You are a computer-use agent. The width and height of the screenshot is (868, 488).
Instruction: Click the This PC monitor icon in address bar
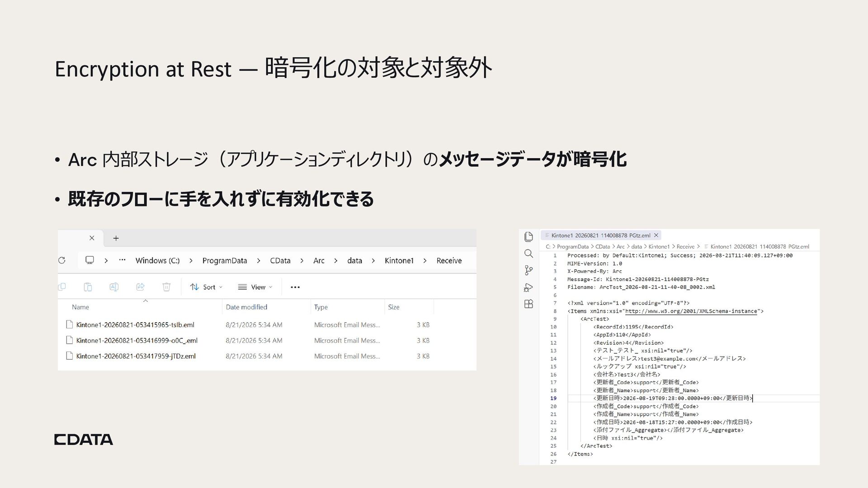point(90,260)
